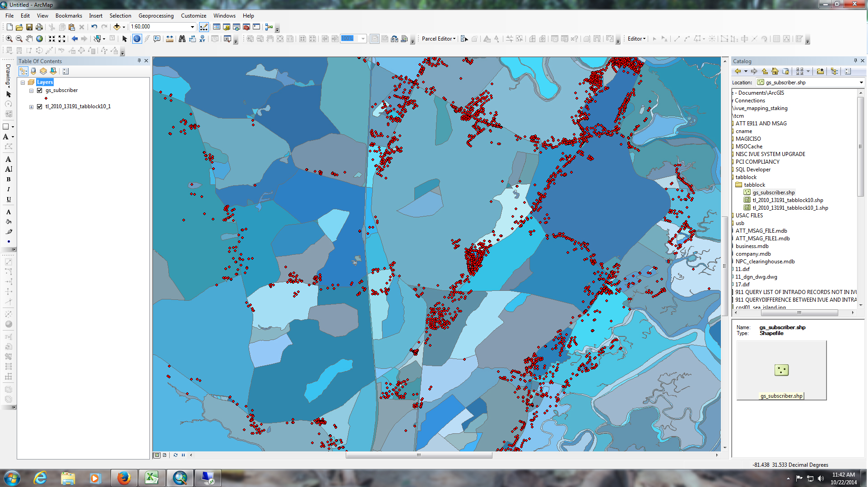868x487 pixels.
Task: Select ATT_MSAG_FILE.mdb in Catalog
Action: click(x=761, y=231)
